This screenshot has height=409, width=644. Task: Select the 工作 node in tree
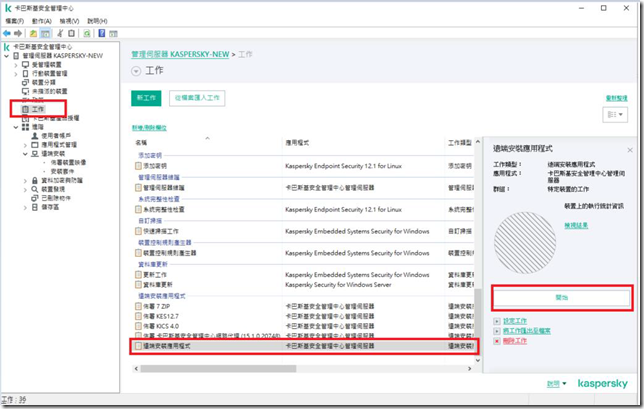[x=38, y=108]
